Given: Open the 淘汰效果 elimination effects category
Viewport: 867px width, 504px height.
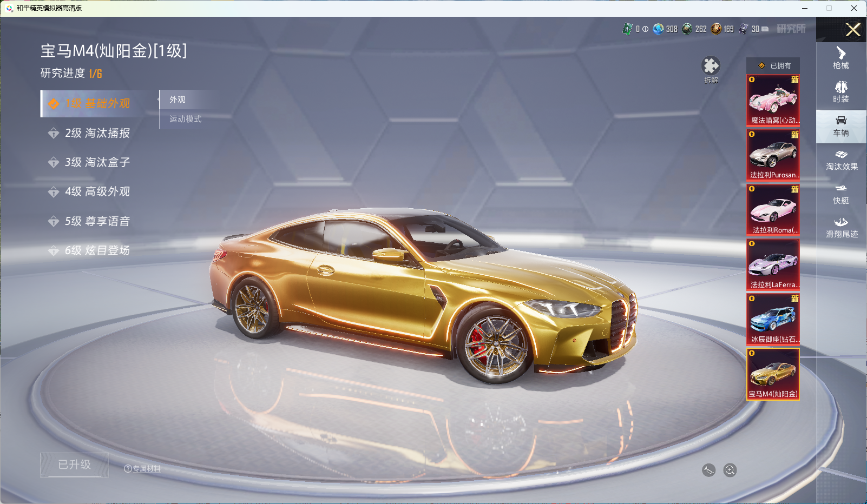Looking at the screenshot, I should click(841, 160).
